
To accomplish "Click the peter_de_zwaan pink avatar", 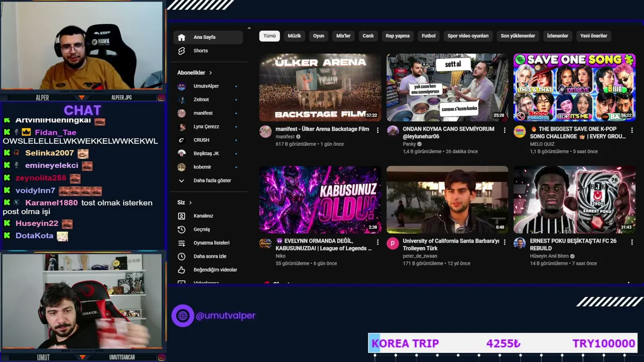I will [x=392, y=243].
